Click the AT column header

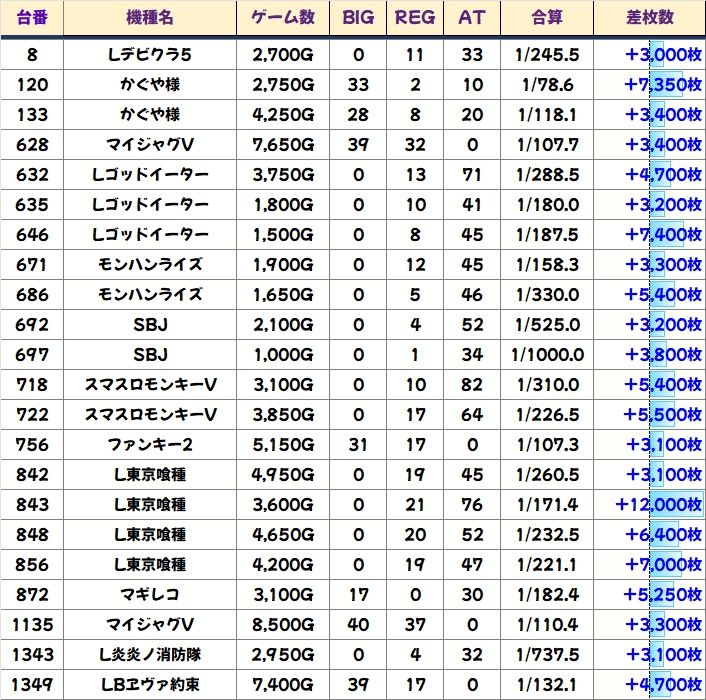point(471,18)
